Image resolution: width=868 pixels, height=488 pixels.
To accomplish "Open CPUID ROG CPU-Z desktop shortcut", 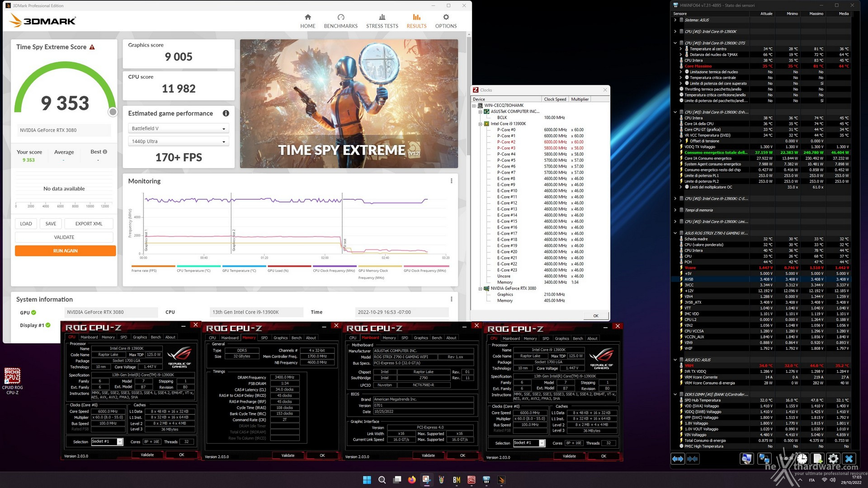I will point(13,381).
